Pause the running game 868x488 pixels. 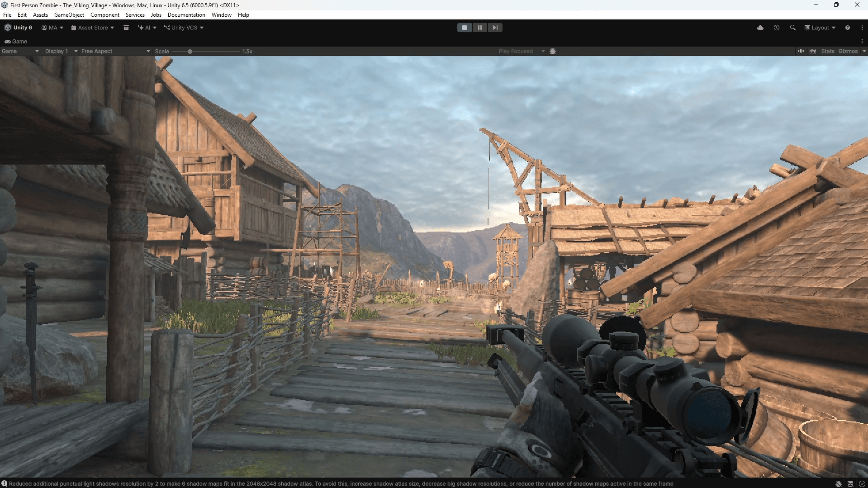click(x=480, y=28)
